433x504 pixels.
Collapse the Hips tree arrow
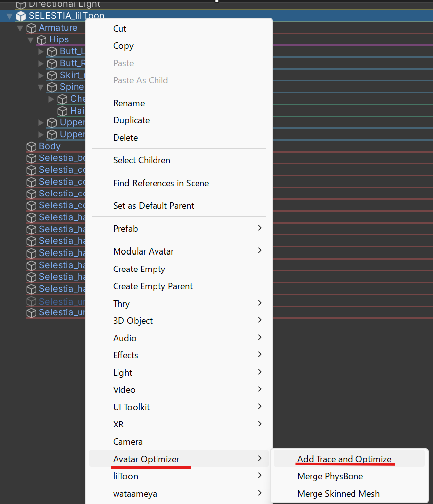(x=30, y=40)
